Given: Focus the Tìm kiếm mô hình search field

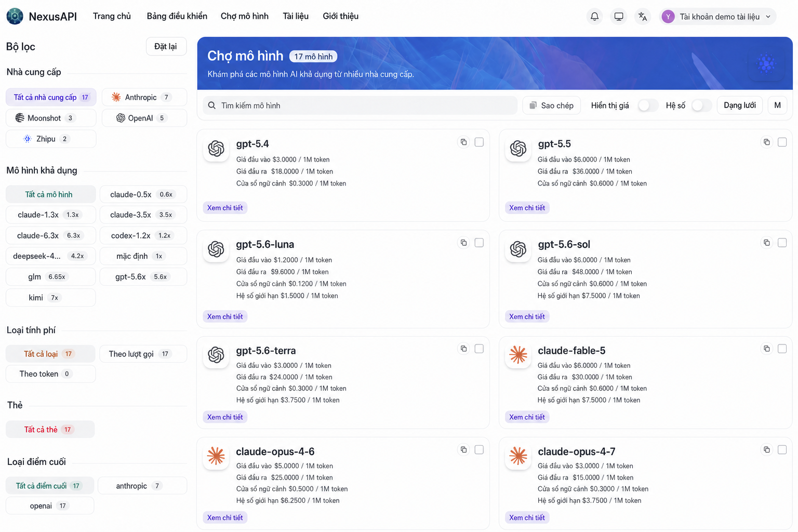Looking at the screenshot, I should tap(360, 105).
